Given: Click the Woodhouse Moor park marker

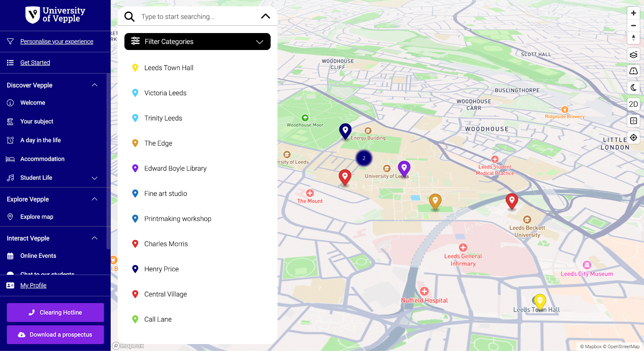Looking at the screenshot, I should [x=305, y=118].
